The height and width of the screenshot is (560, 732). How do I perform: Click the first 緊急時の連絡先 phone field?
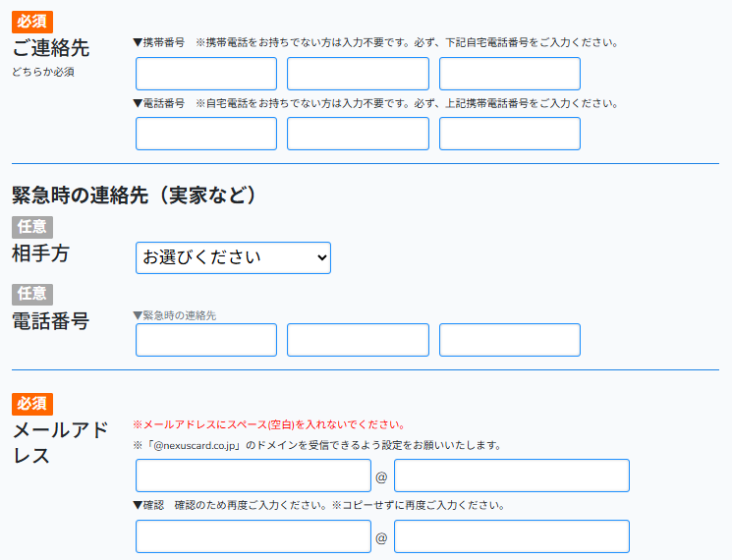tap(206, 340)
